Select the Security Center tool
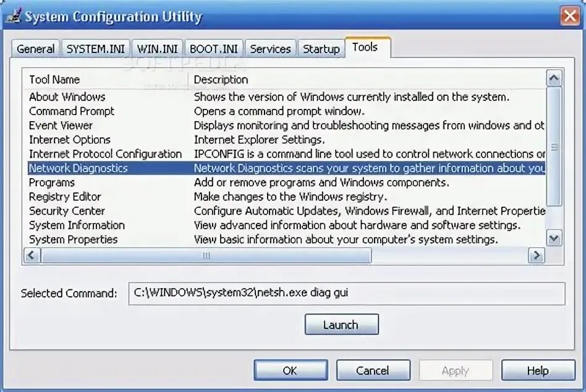 tap(67, 211)
